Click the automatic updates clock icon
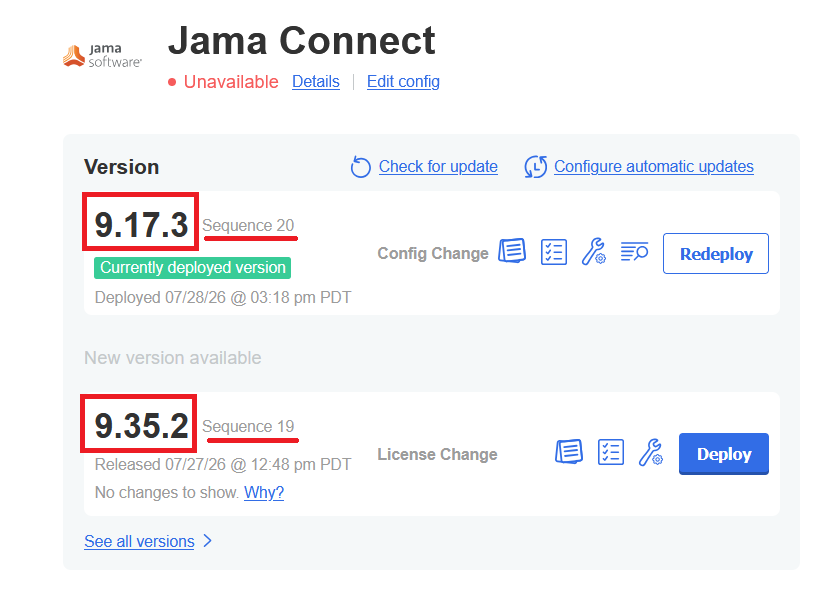 [x=535, y=167]
